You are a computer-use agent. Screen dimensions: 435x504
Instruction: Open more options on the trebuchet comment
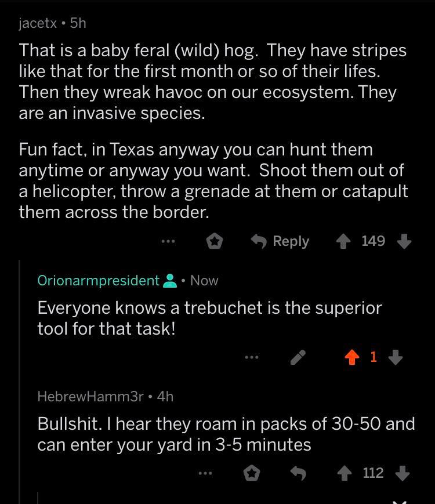251,358
